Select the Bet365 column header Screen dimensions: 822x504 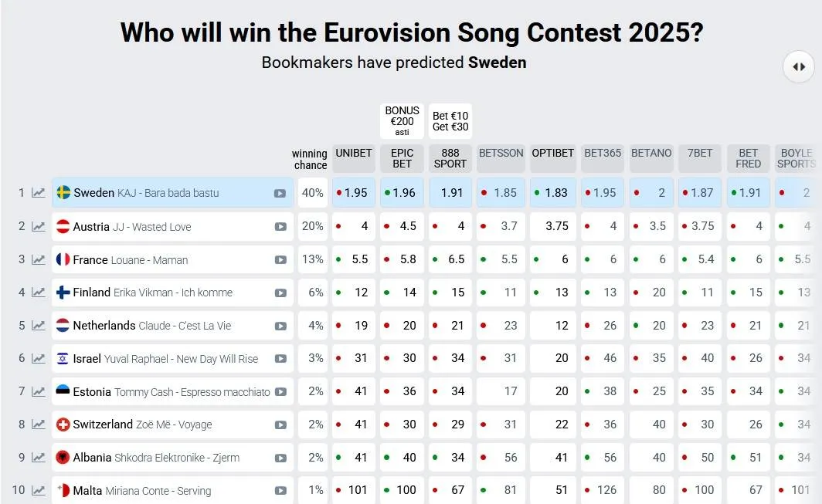click(603, 158)
